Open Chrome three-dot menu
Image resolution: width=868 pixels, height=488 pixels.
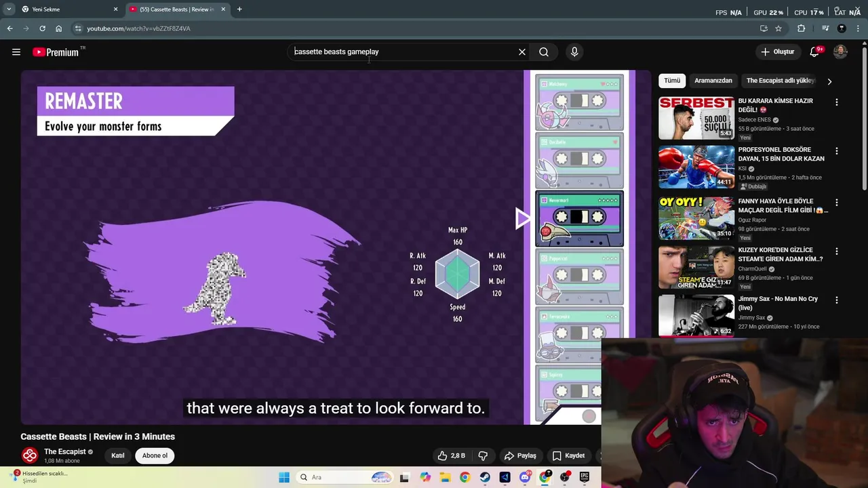[858, 28]
